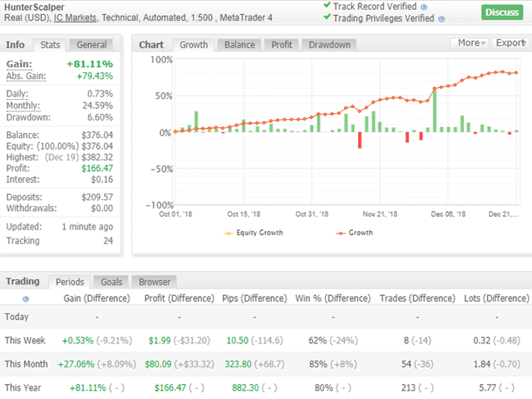Click the +81.11% gain value
Viewport: 532px width, 399px height.
90,64
